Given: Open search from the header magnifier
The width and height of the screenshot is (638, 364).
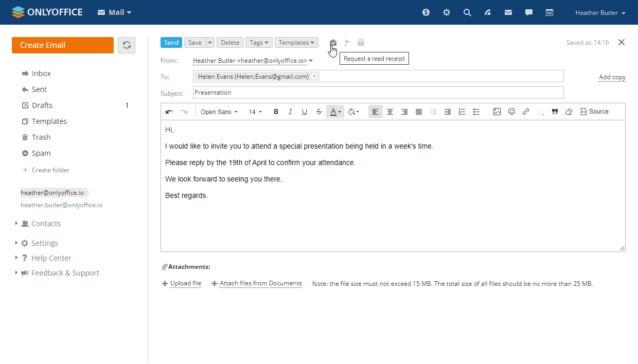Looking at the screenshot, I should coord(467,12).
